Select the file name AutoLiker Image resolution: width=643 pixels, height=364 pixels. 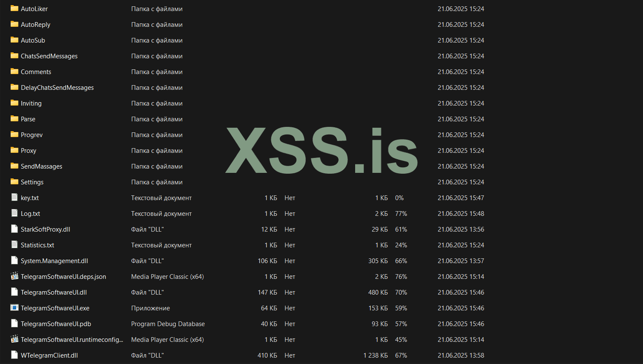coord(34,9)
